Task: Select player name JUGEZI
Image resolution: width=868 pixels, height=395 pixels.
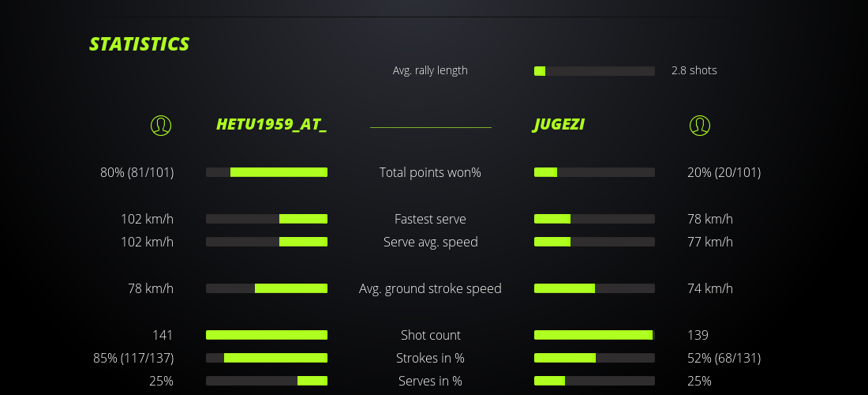Action: (x=559, y=125)
